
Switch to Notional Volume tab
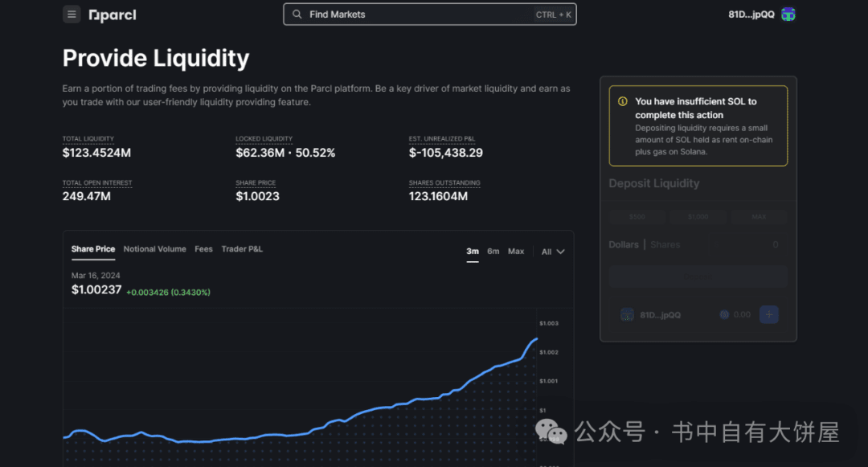pyautogui.click(x=154, y=249)
